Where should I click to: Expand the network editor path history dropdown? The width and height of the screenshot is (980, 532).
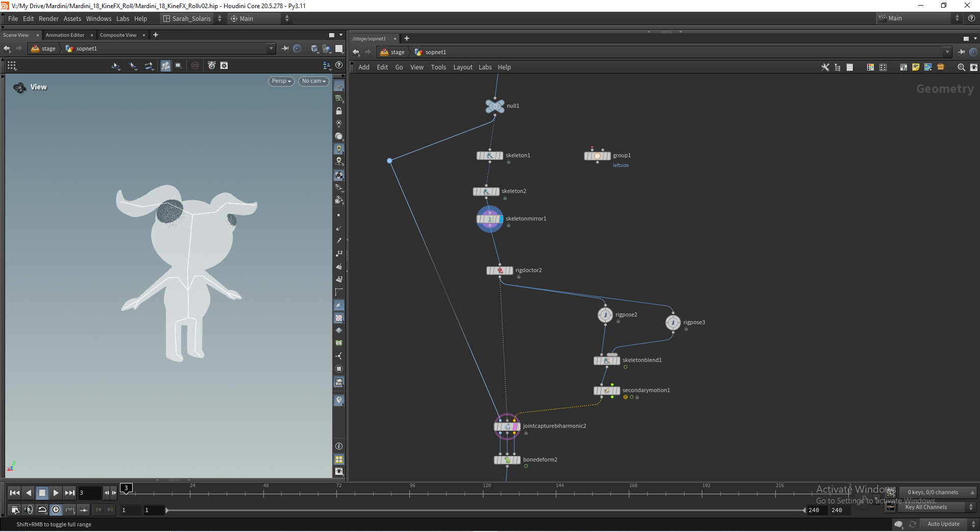(947, 52)
